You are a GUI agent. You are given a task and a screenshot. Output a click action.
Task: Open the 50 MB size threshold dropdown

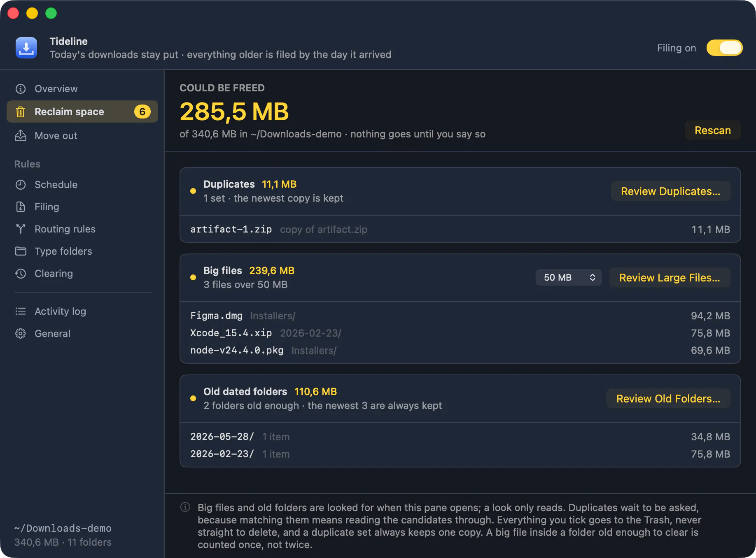click(569, 277)
